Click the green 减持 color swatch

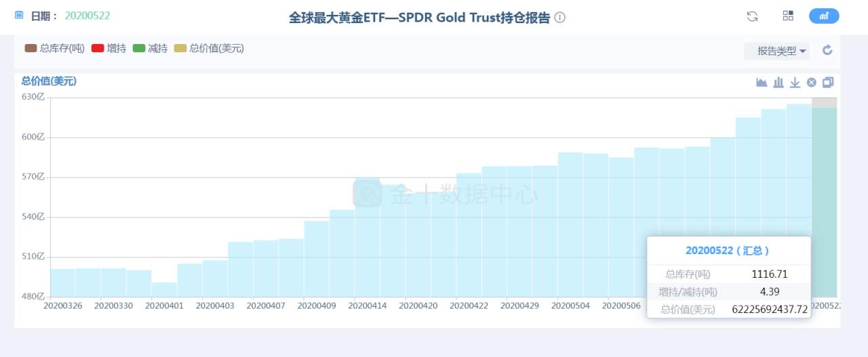coord(139,48)
